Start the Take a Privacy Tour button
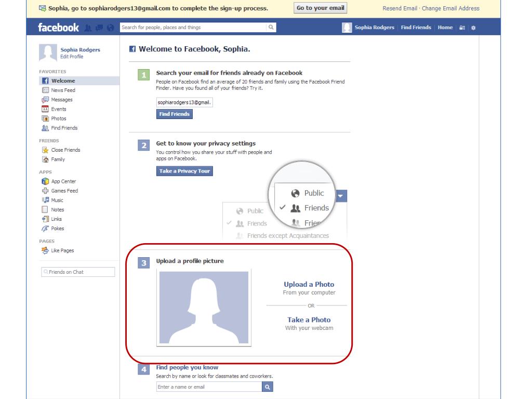The width and height of the screenshot is (532, 399). pyautogui.click(x=184, y=171)
